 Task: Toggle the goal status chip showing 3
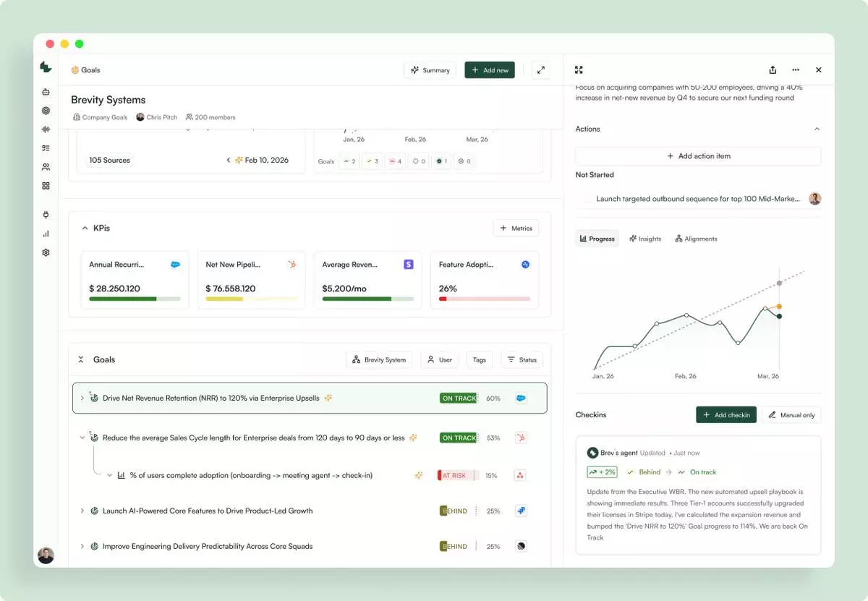[372, 161]
